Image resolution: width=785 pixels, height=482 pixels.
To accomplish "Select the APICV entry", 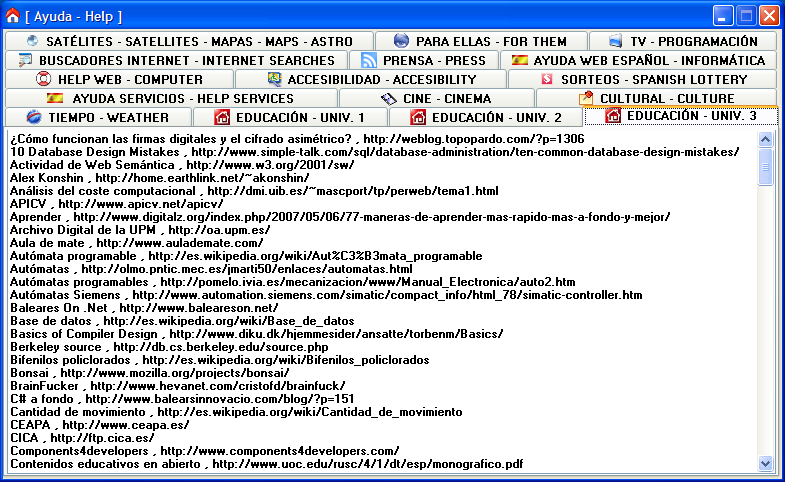I will tap(117, 204).
